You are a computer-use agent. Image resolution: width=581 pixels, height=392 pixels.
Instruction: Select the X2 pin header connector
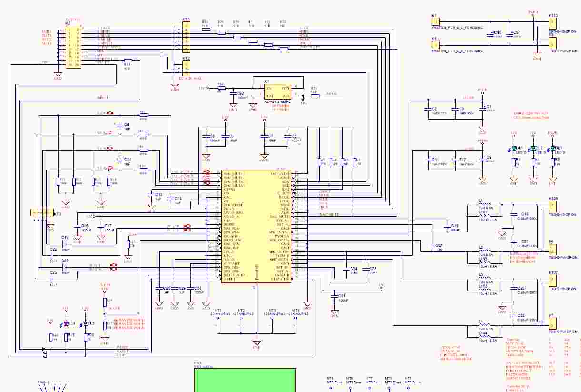pyautogui.click(x=72, y=46)
